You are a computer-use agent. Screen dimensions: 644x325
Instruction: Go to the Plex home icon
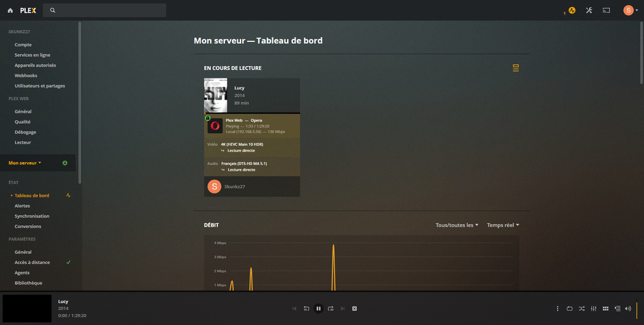(10, 10)
